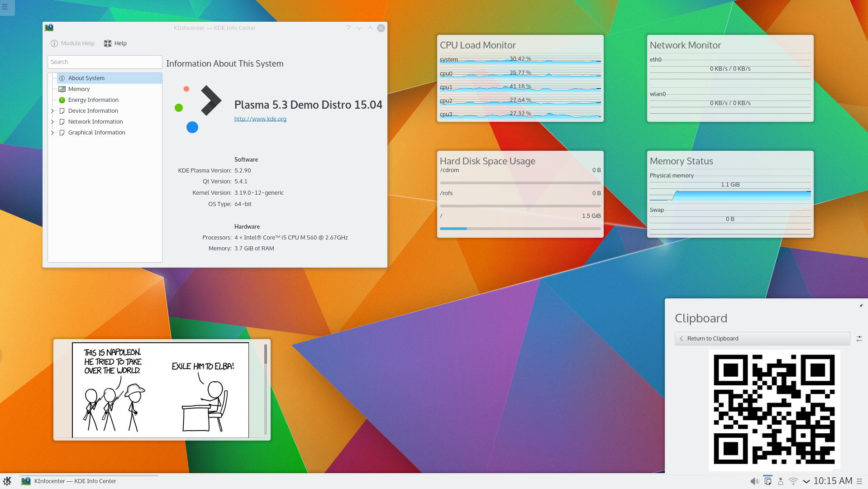The width and height of the screenshot is (868, 489).
Task: Open the panel settings hamburger icon
Action: (x=859, y=481)
